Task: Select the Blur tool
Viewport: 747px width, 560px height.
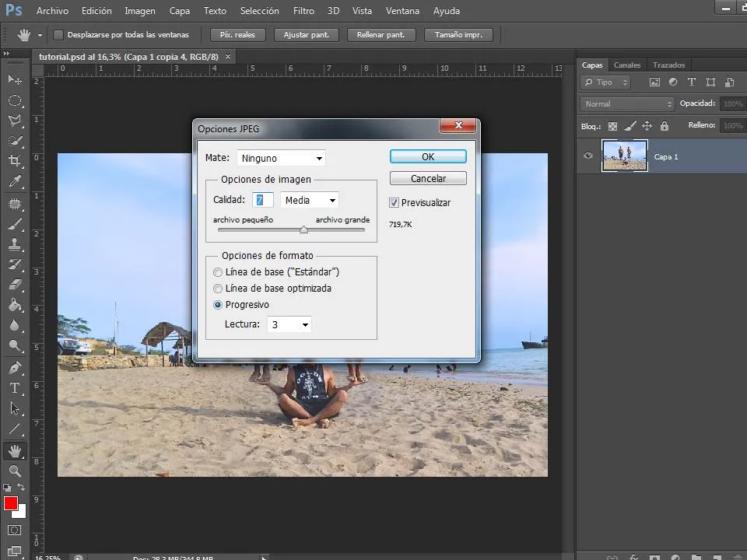Action: [15, 325]
